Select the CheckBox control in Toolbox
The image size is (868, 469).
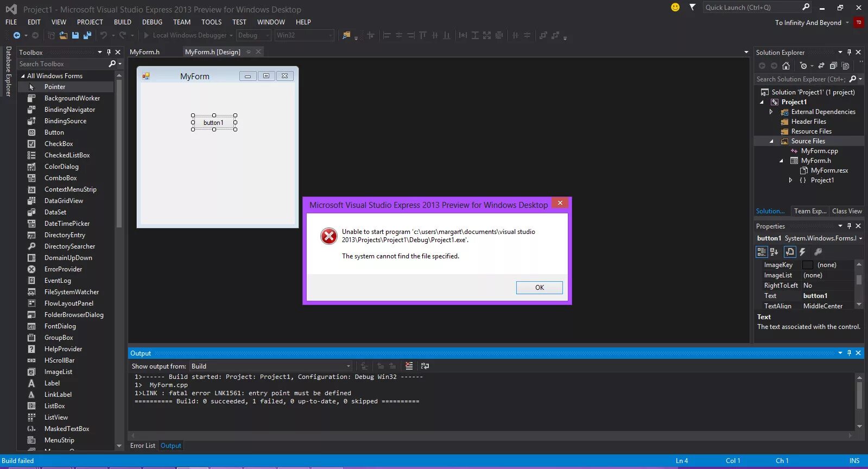(x=59, y=144)
